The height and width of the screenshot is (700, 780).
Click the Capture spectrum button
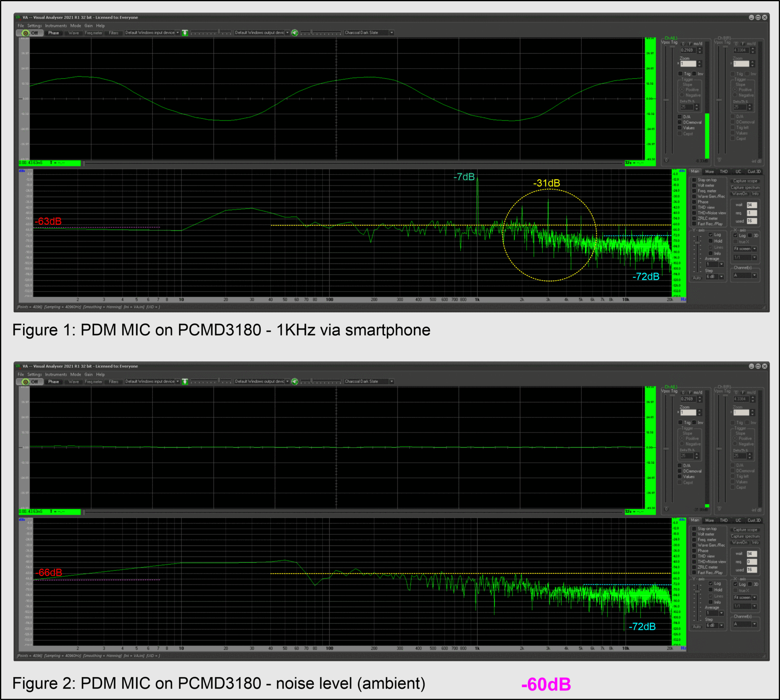pos(745,188)
